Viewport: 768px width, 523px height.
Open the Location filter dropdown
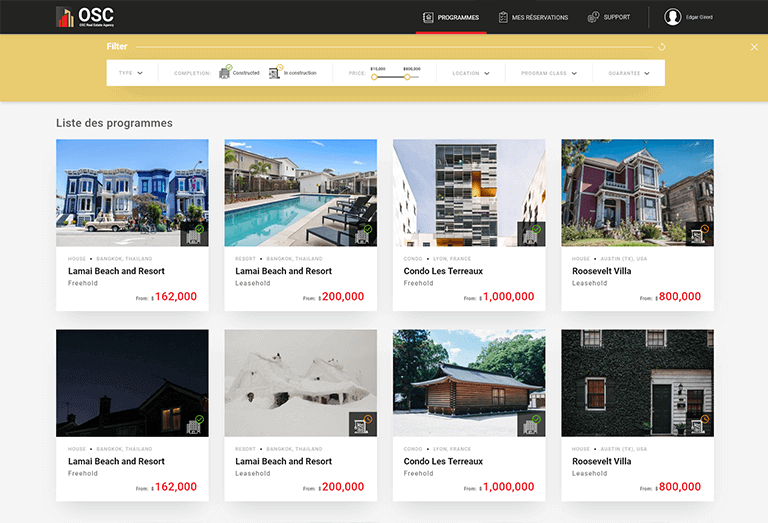coord(471,73)
